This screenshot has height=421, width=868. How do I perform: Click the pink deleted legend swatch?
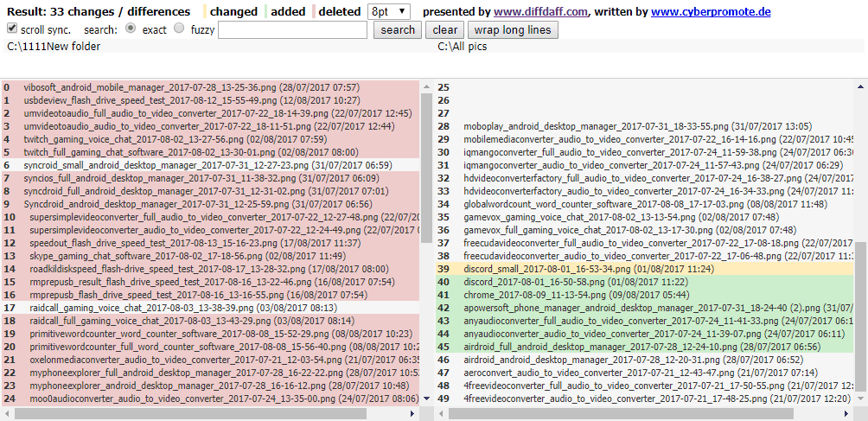314,11
